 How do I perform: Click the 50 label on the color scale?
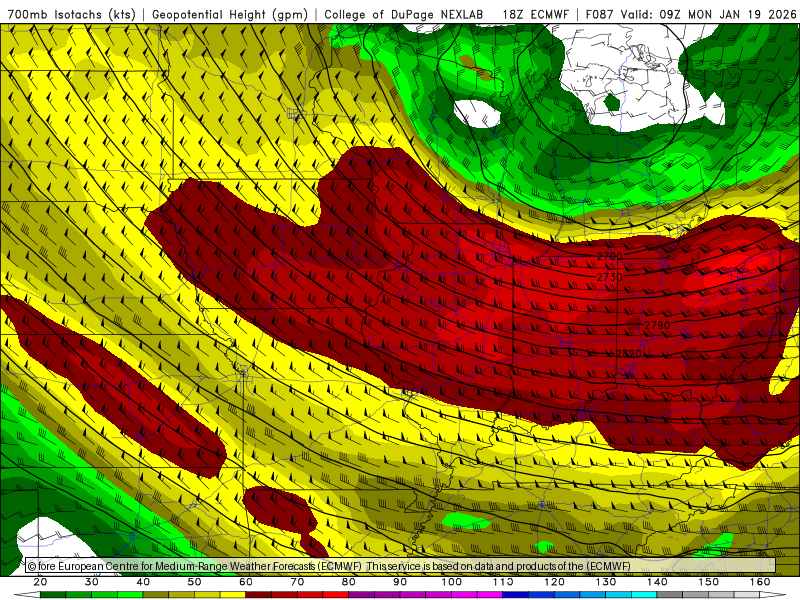194,582
